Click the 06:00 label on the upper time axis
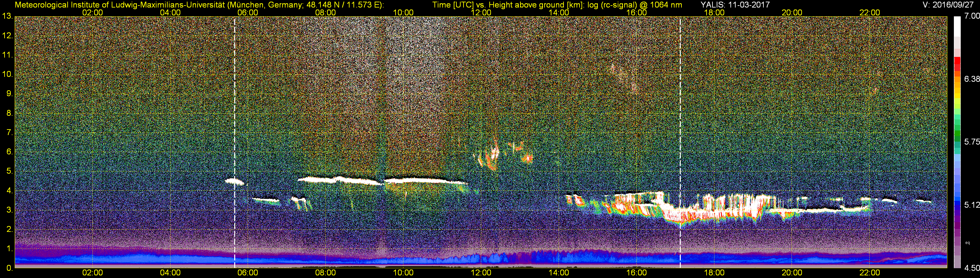Image resolution: width=980 pixels, height=278 pixels. tap(248, 12)
